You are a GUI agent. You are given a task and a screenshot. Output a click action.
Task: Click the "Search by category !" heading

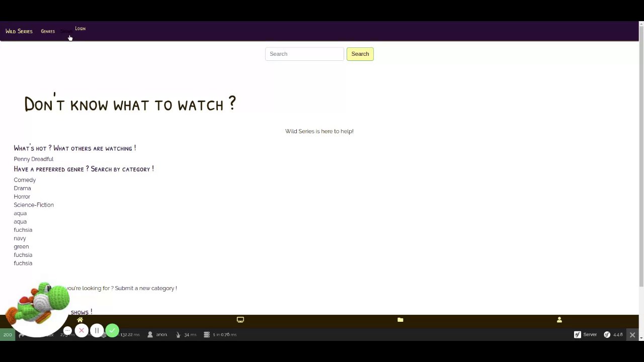pos(122,169)
